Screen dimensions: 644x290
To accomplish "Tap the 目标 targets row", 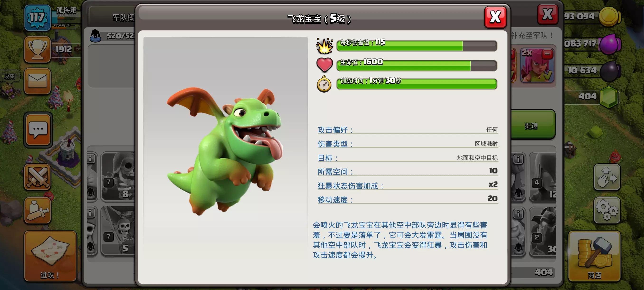I will pyautogui.click(x=408, y=158).
